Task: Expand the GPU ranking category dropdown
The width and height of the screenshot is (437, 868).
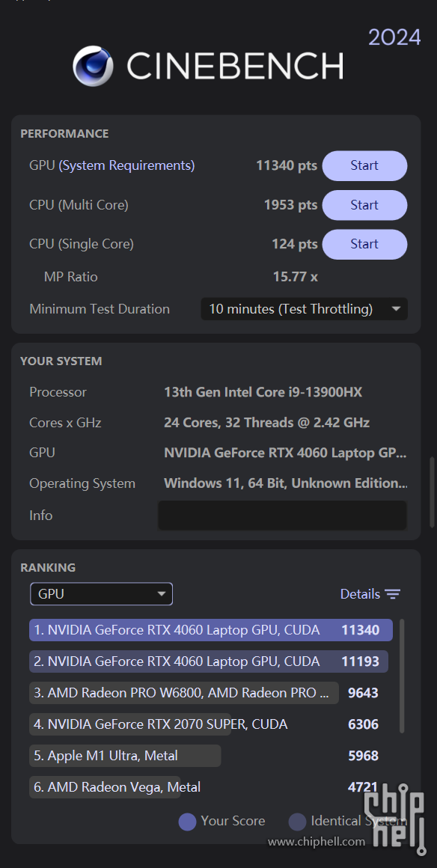Action: click(x=101, y=594)
